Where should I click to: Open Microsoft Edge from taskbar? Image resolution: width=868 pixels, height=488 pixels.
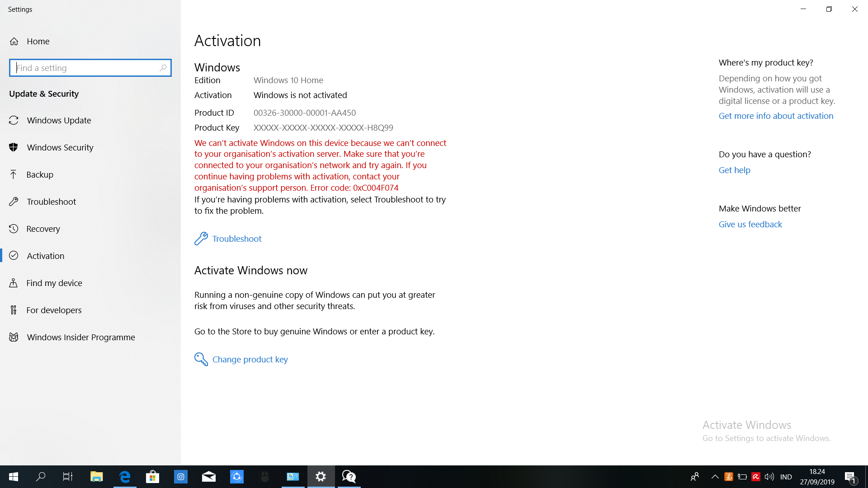[x=125, y=477]
